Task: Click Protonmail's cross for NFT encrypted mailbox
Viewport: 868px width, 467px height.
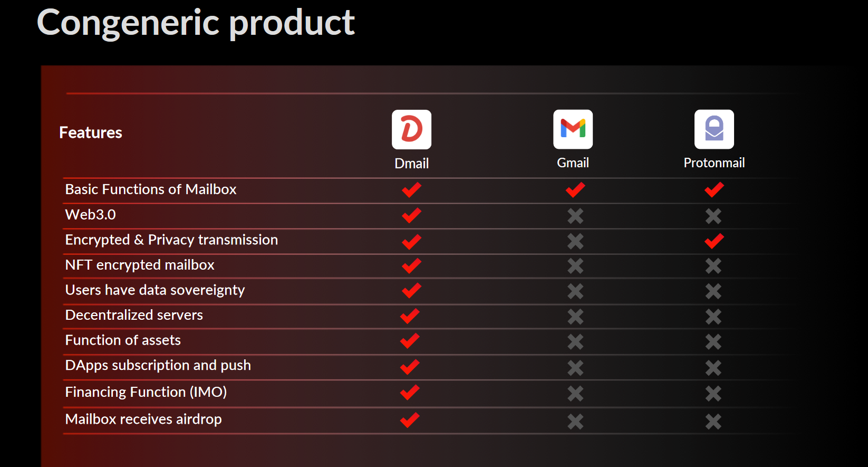Action: [713, 266]
